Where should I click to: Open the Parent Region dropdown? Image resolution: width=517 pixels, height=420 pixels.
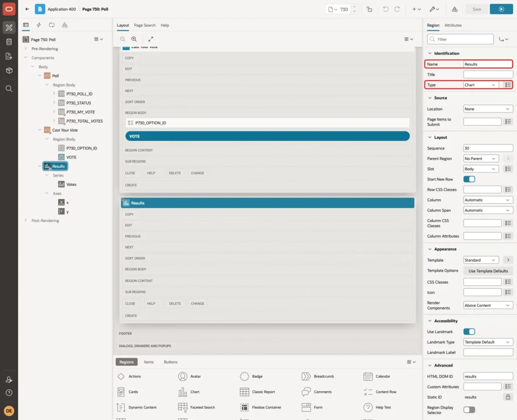481,159
